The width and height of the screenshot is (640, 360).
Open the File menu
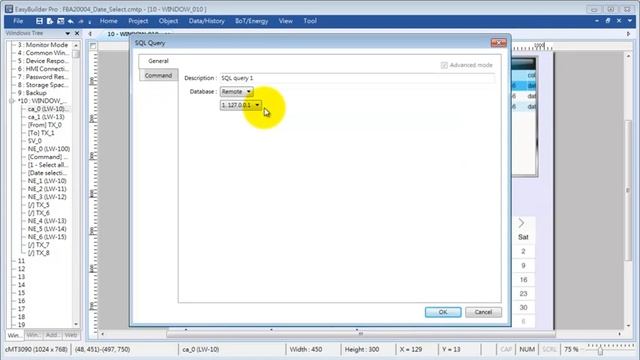(x=18, y=21)
